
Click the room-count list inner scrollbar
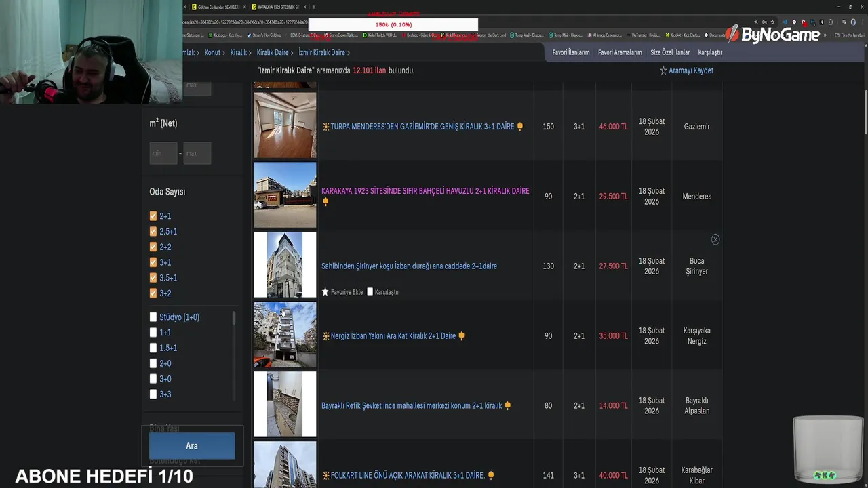[234, 319]
